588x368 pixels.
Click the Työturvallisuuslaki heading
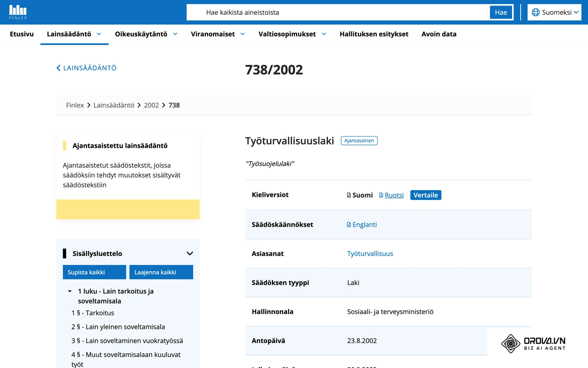(x=290, y=141)
